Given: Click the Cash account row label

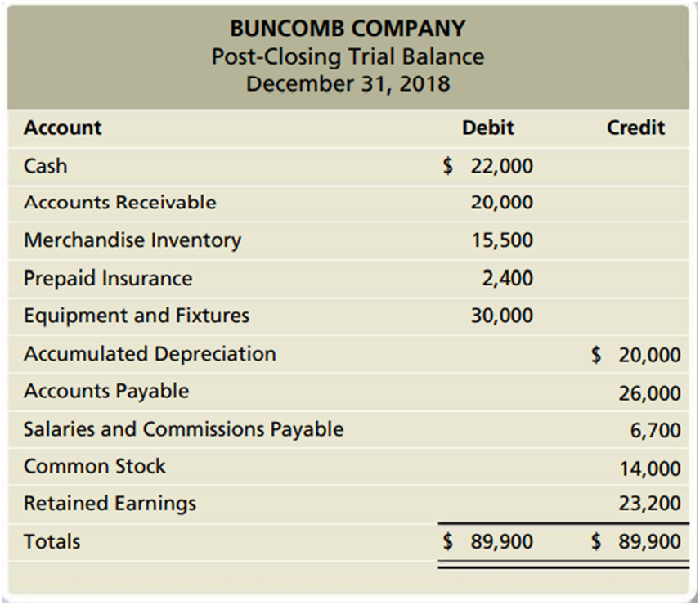Looking at the screenshot, I should (x=46, y=166).
